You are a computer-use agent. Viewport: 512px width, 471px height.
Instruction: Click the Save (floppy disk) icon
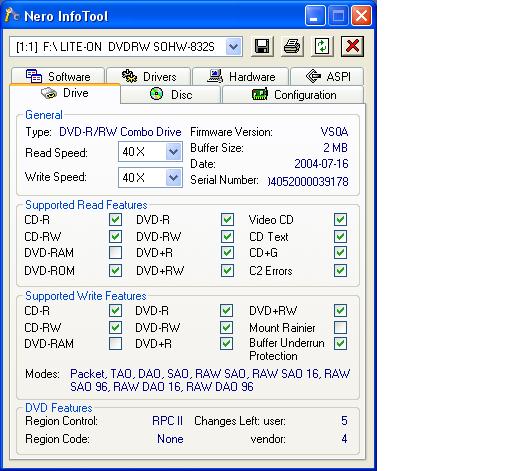click(x=262, y=46)
